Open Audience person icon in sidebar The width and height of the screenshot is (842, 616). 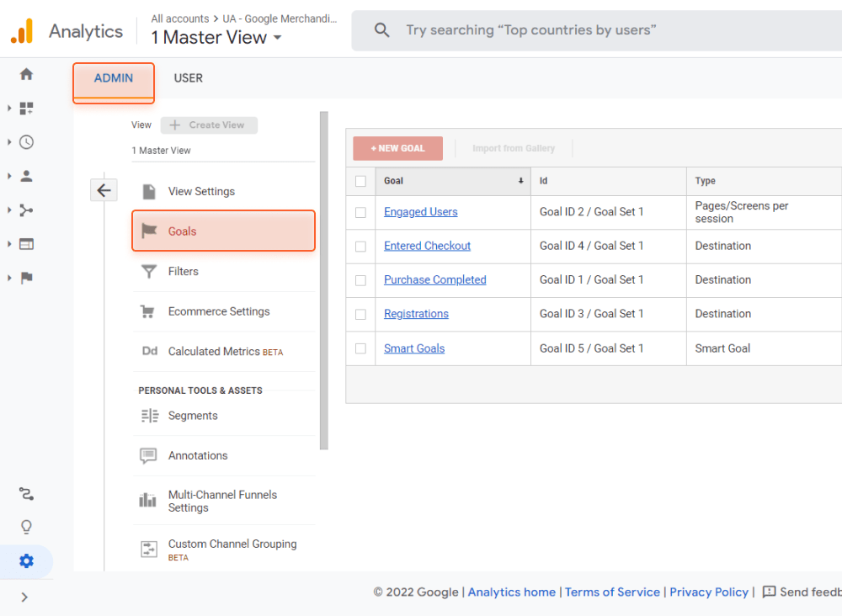click(26, 176)
